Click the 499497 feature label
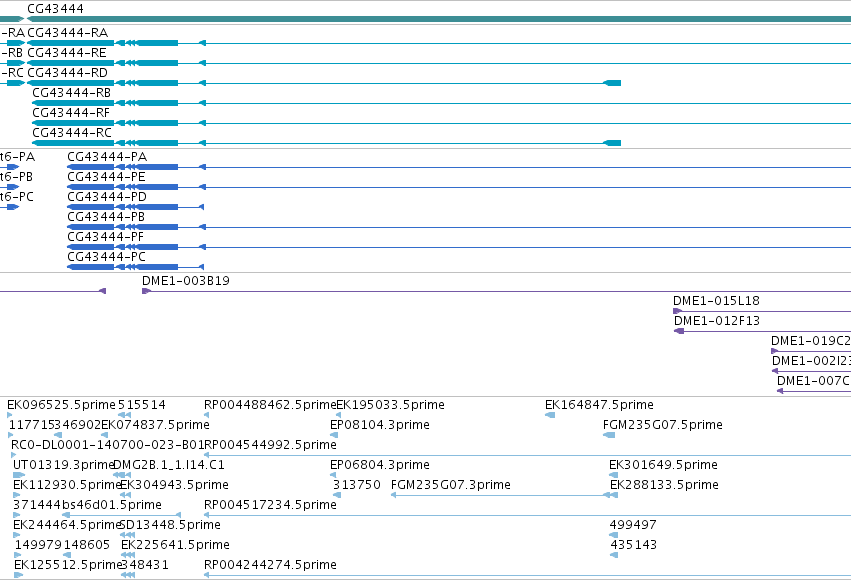The height and width of the screenshot is (580, 851). tap(633, 525)
